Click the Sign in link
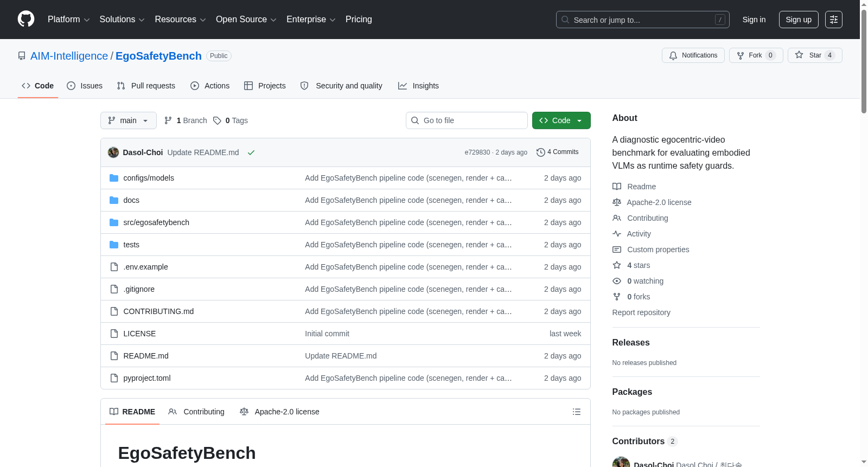The width and height of the screenshot is (868, 467). [x=754, y=20]
